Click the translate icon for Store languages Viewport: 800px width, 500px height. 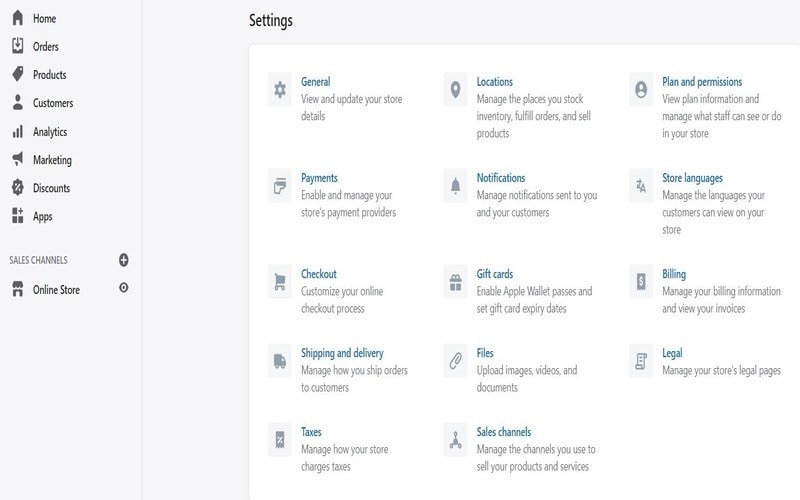click(x=641, y=186)
